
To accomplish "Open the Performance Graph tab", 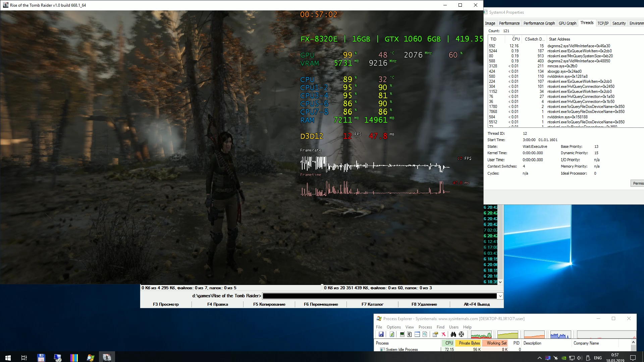I will coord(539,23).
